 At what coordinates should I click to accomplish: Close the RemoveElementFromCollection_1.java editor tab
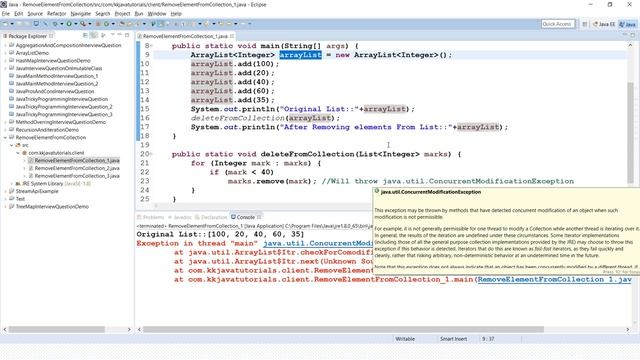[232, 36]
